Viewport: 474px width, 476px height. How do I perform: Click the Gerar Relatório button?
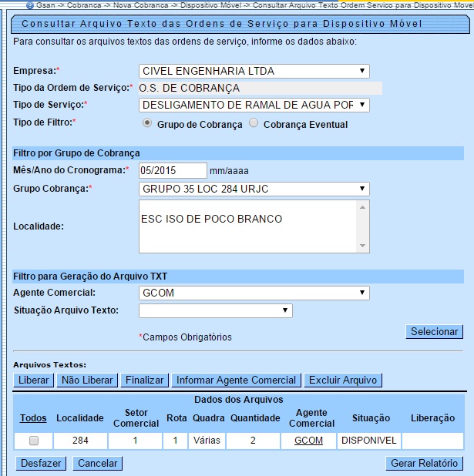click(x=425, y=463)
